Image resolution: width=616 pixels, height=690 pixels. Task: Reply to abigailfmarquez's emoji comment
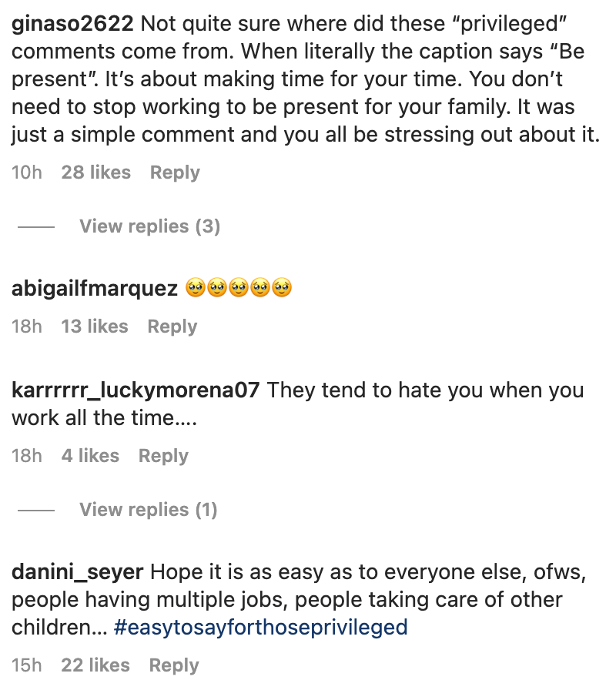(x=172, y=327)
